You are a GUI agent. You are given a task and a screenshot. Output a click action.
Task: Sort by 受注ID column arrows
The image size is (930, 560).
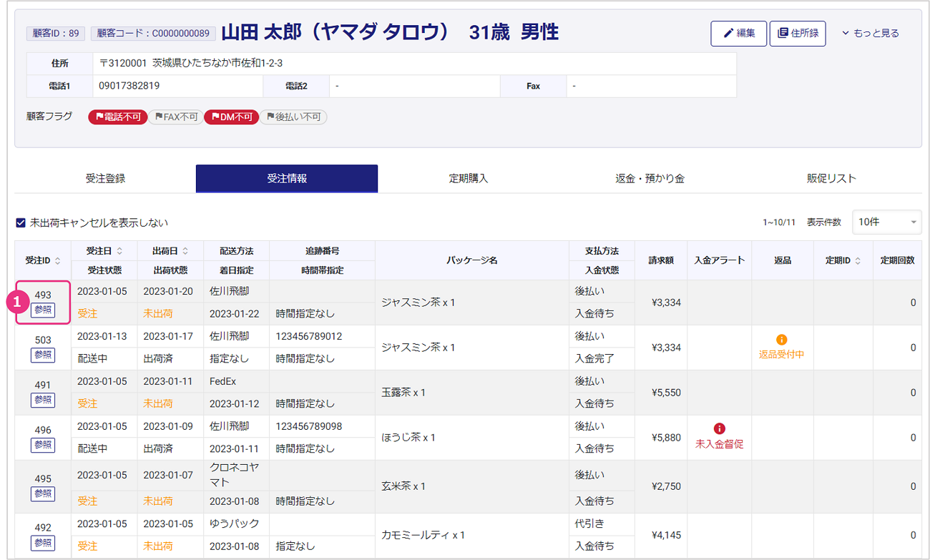(58, 261)
